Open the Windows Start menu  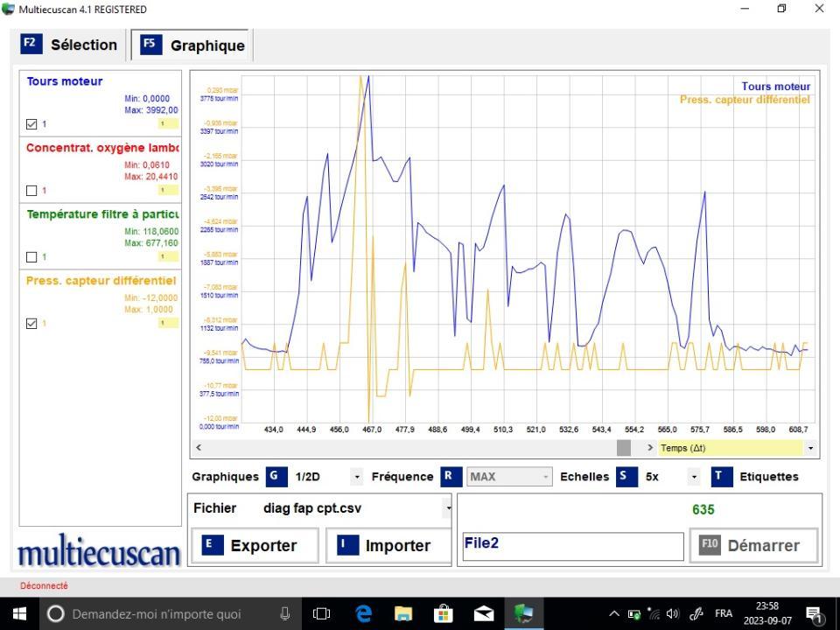19,614
